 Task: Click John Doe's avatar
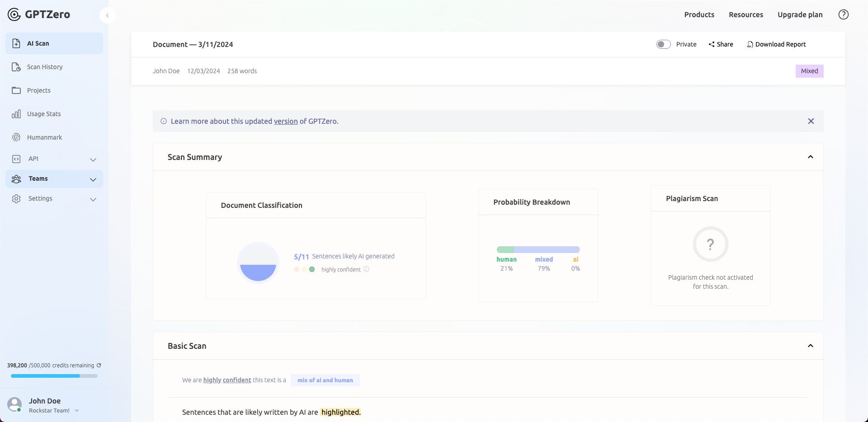point(14,404)
